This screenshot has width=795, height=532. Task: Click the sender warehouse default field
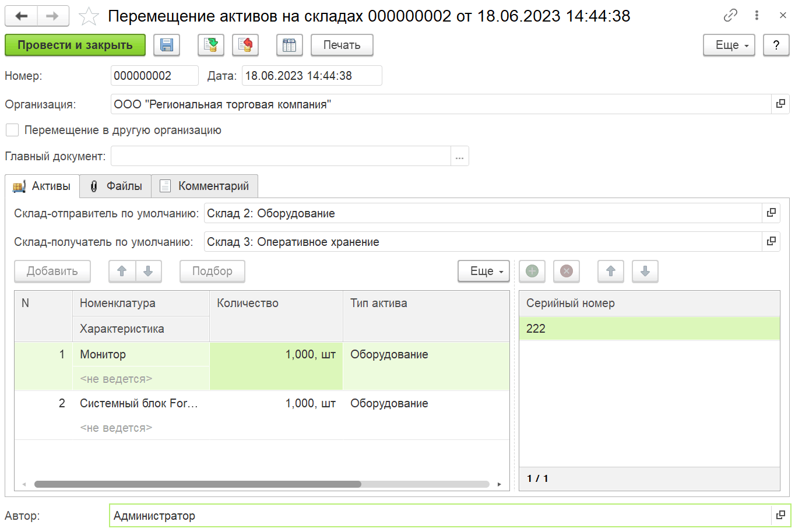[483, 213]
